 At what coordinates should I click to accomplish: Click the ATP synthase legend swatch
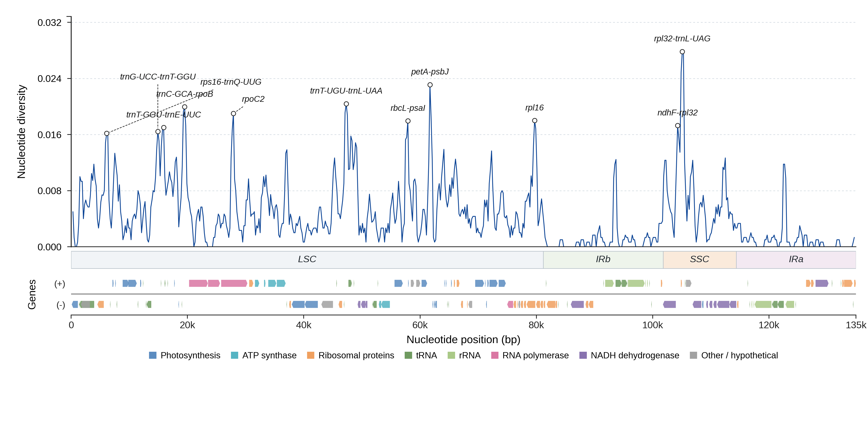(235, 355)
